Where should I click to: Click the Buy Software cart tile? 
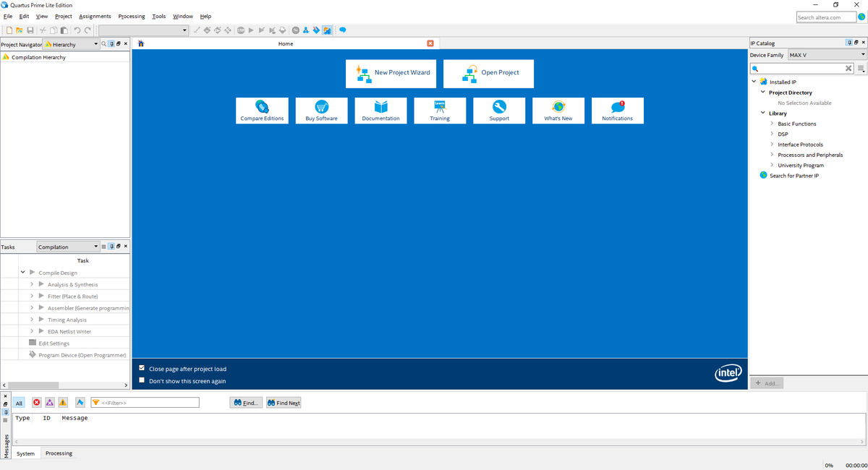[x=321, y=111]
